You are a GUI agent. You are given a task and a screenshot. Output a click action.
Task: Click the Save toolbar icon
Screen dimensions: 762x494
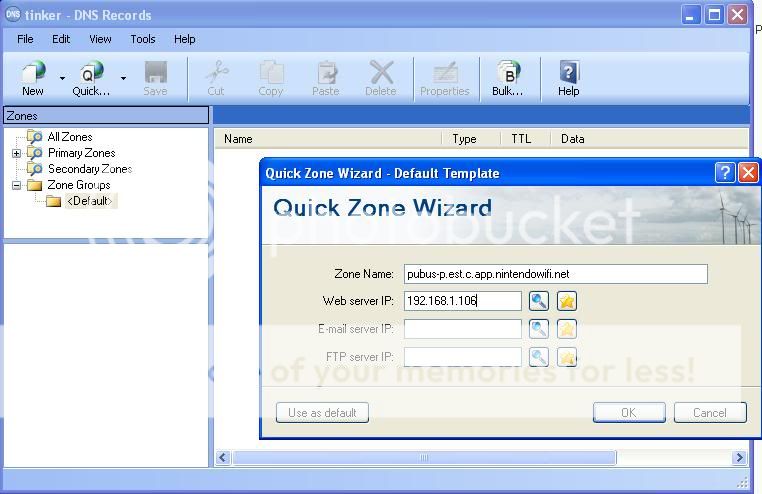pyautogui.click(x=156, y=78)
